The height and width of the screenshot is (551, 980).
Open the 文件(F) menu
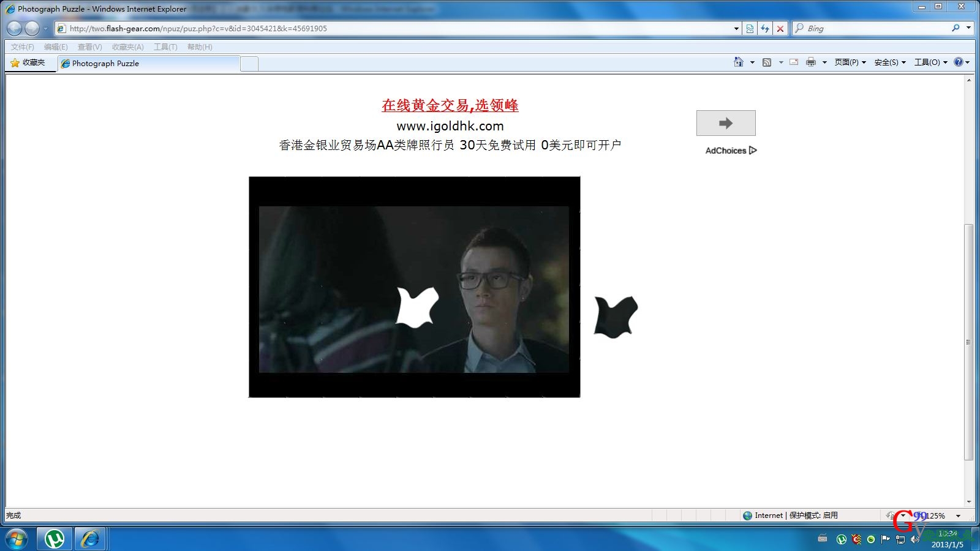(x=22, y=47)
